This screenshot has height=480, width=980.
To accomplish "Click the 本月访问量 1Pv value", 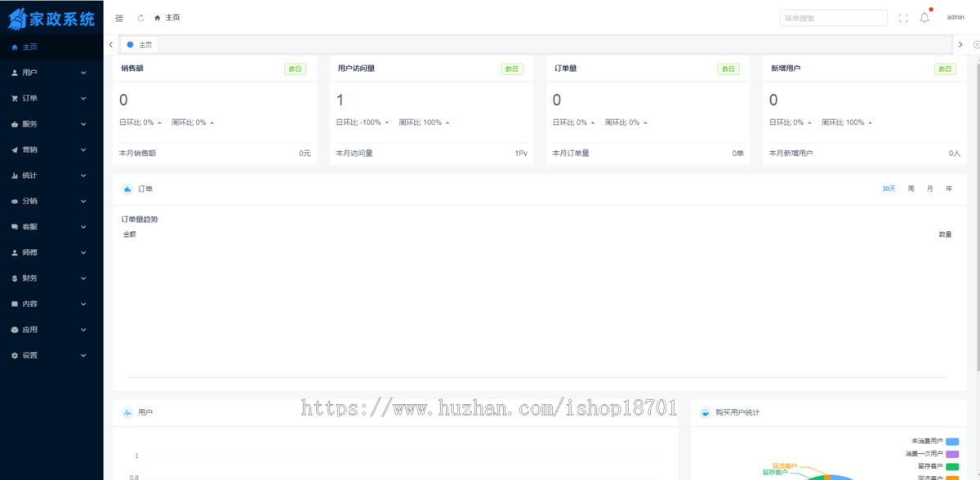I will tap(521, 153).
